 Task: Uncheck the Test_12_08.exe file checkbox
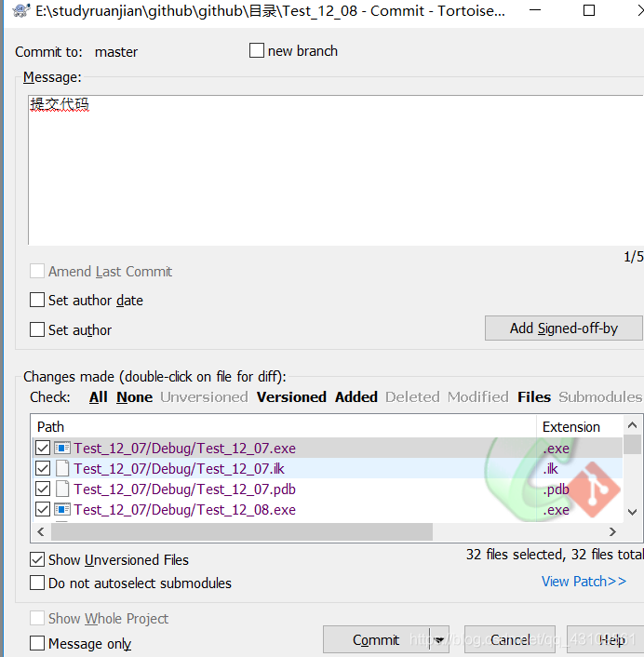pos(43,510)
